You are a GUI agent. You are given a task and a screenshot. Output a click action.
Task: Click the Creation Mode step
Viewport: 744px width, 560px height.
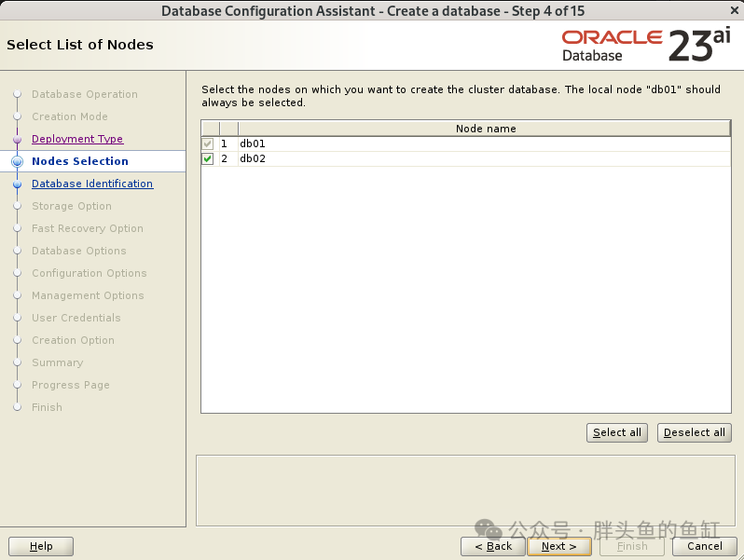tap(70, 116)
